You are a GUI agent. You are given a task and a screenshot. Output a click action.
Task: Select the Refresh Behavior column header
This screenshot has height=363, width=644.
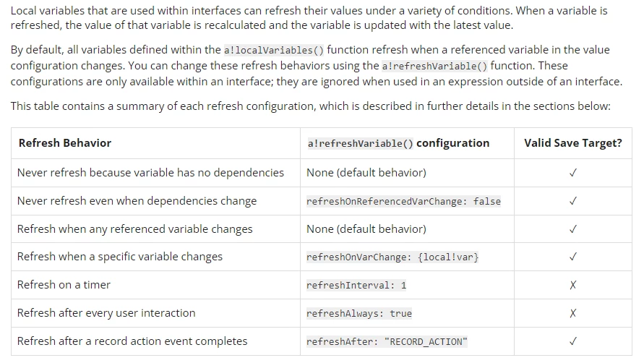click(65, 143)
